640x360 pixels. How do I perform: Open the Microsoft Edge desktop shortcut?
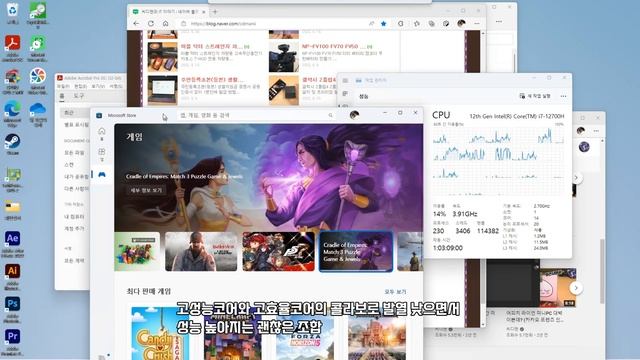[x=12, y=112]
